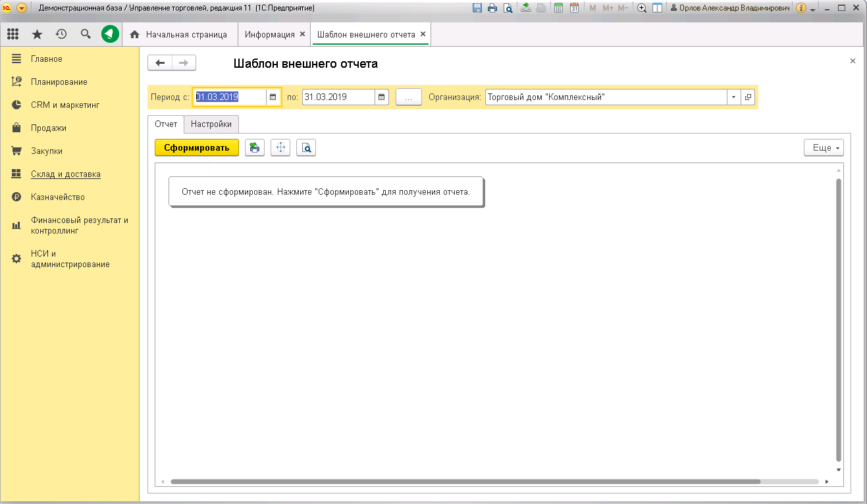Click the print-immediately icon beside Сформировать
This screenshot has width=867, height=504.
click(x=255, y=148)
